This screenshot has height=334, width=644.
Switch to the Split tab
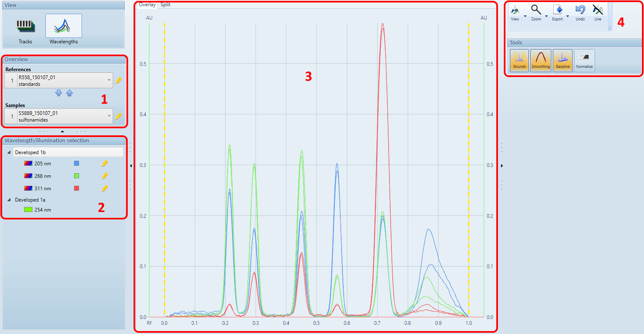point(166,5)
